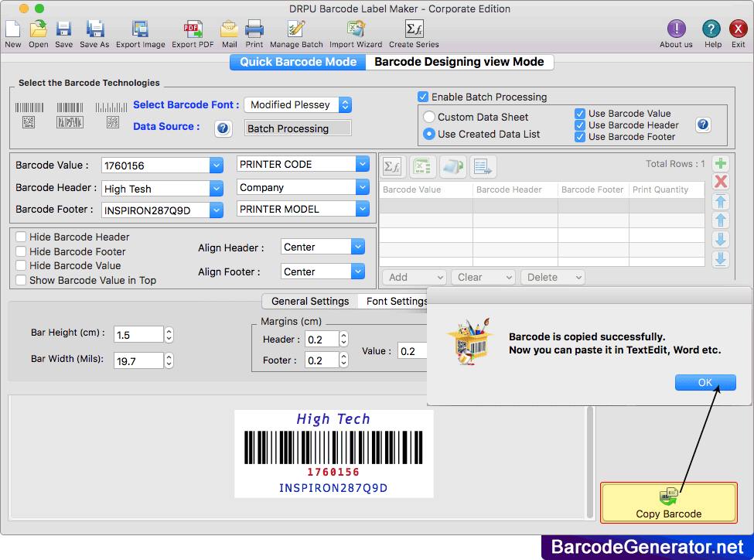The height and width of the screenshot is (560, 754).
Task: Expand the Barcode Header High Tesh dropdown
Action: tap(217, 188)
